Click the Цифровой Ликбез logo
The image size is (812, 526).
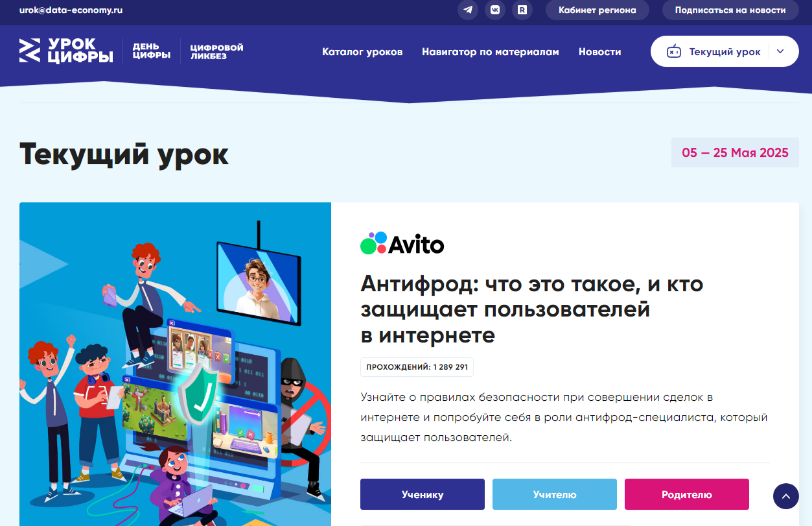(216, 51)
